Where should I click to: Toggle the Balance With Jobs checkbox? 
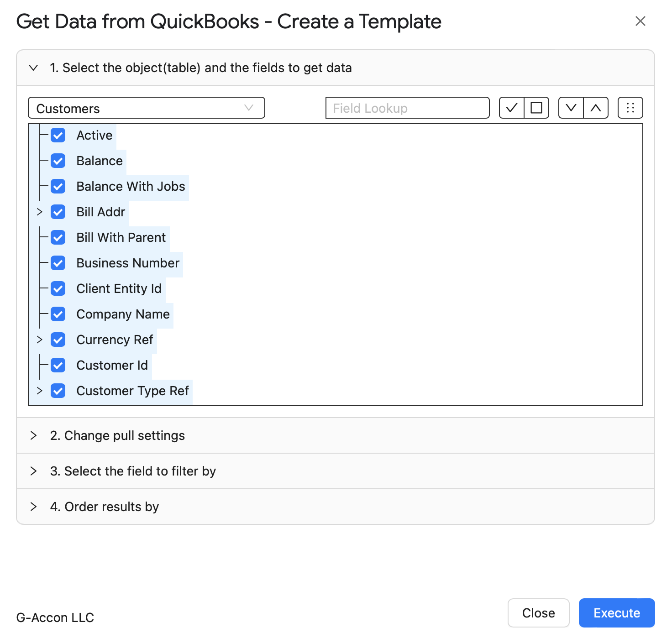pos(58,186)
